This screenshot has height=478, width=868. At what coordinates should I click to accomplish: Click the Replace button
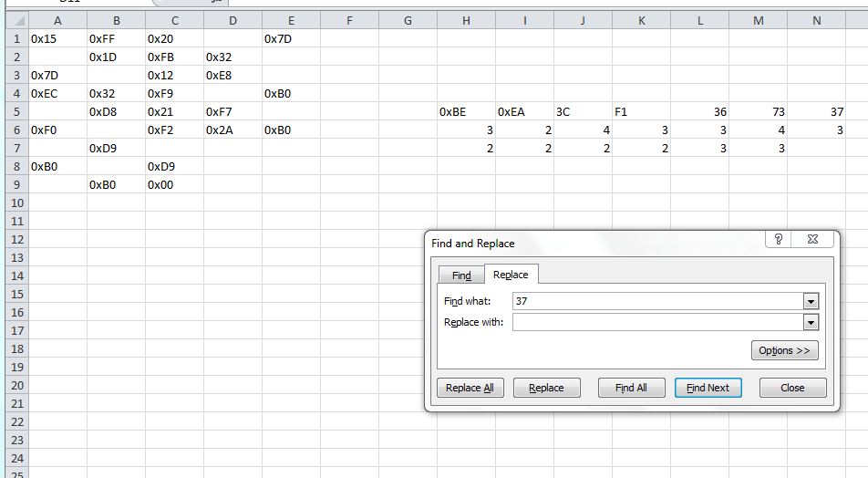(x=546, y=388)
